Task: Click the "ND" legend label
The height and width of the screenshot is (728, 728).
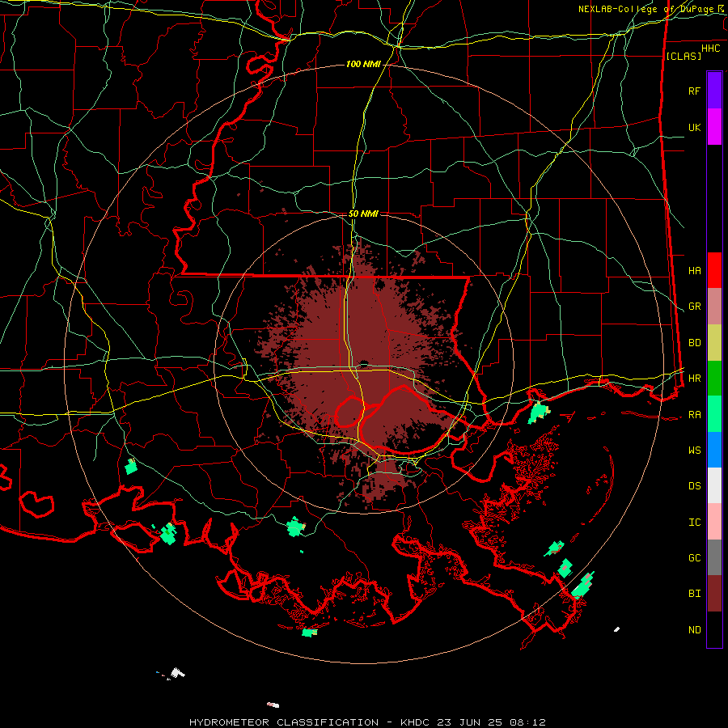Action: (694, 630)
